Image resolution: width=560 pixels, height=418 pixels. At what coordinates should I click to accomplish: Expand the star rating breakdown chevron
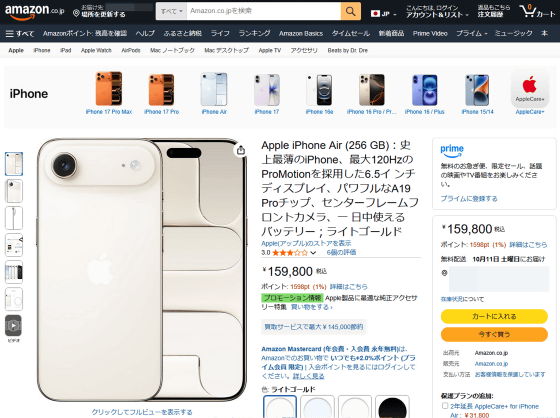coord(313,253)
